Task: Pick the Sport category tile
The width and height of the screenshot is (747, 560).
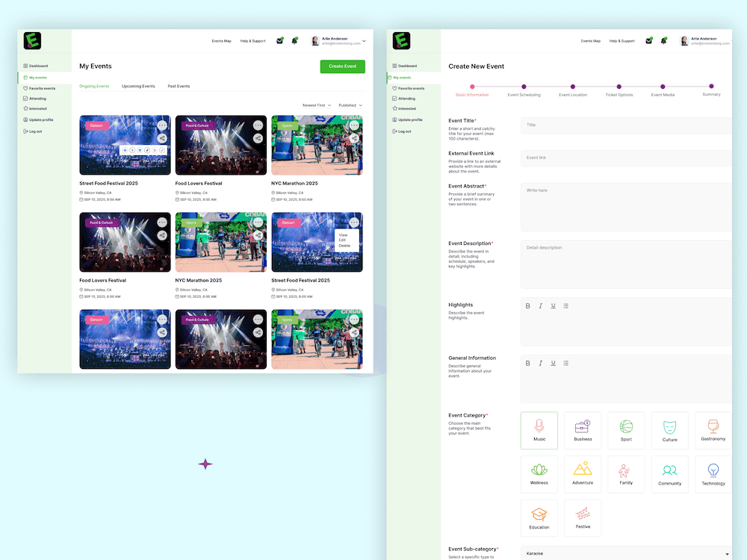Action: (x=626, y=431)
